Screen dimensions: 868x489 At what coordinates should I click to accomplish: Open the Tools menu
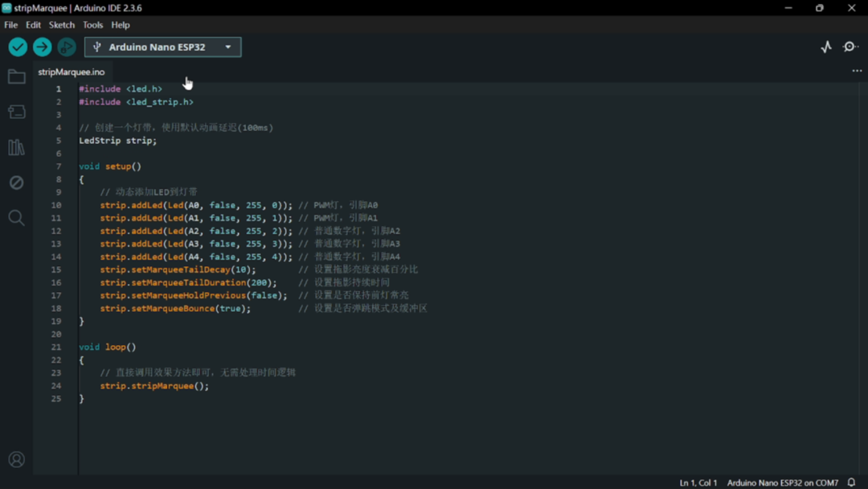[x=92, y=25]
